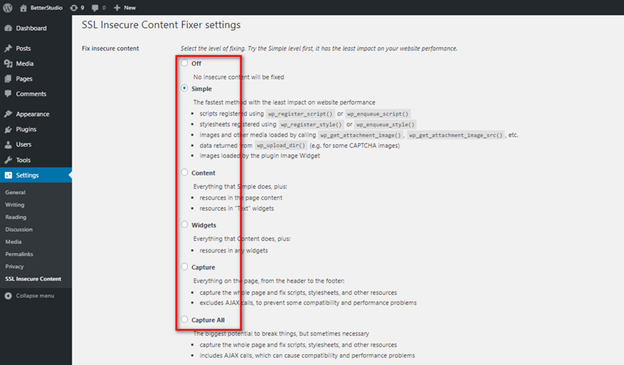Select the Off radio button
This screenshot has width=624, height=365.
184,63
